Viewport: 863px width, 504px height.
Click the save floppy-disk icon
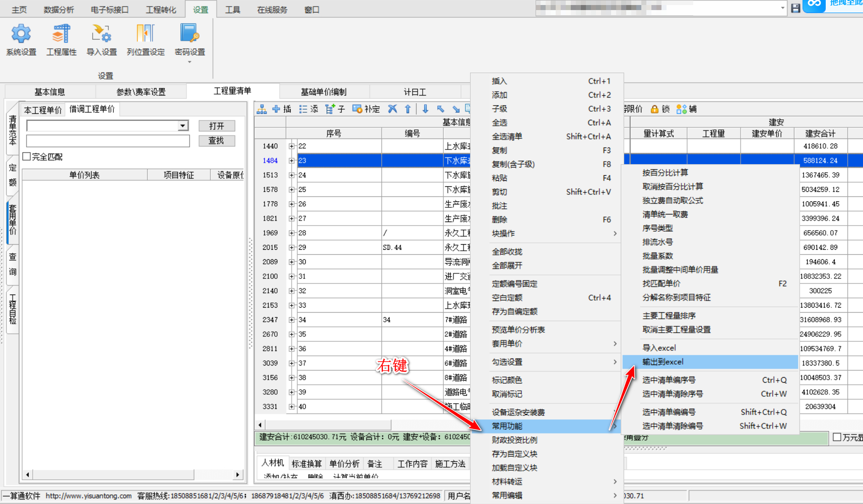tap(795, 8)
